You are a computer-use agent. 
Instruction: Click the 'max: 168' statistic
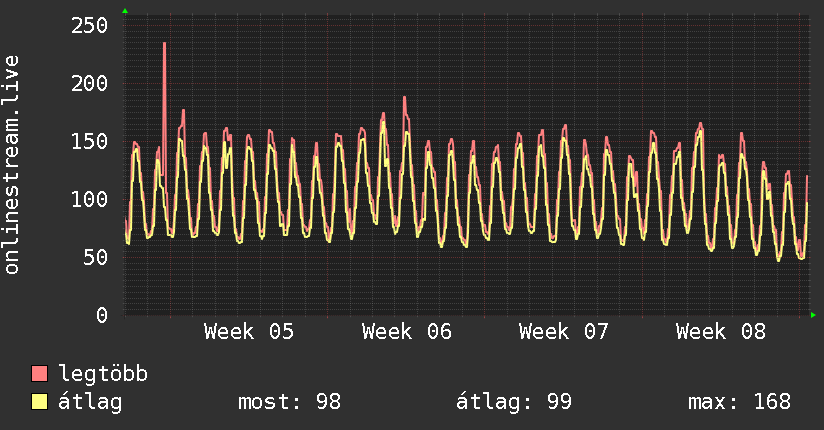click(739, 402)
